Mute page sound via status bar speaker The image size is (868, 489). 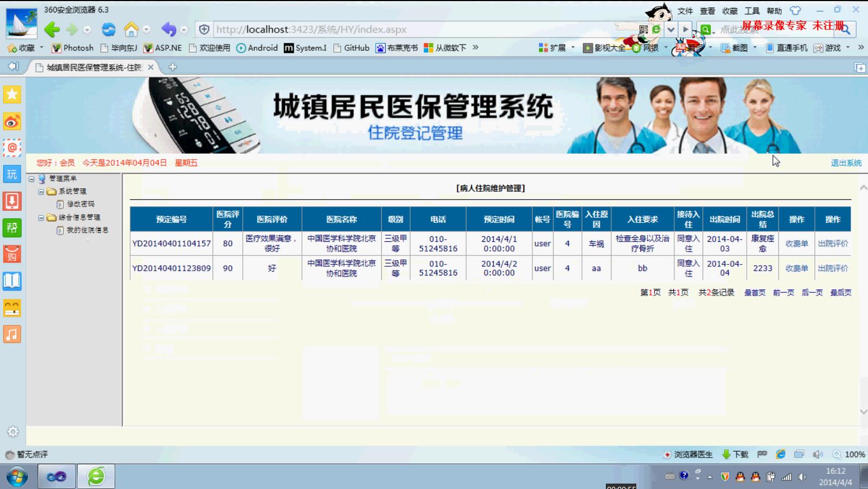click(x=817, y=454)
